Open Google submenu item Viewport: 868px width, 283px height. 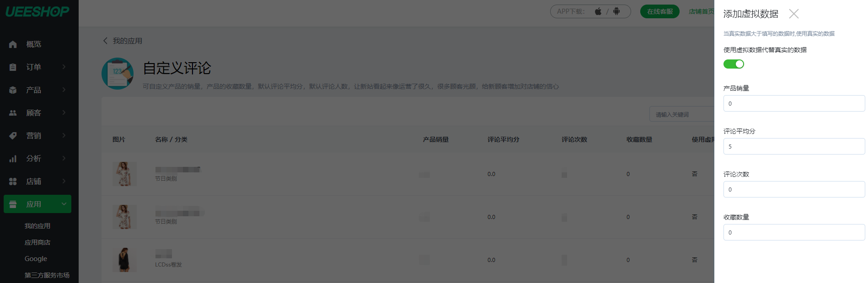pyautogui.click(x=36, y=259)
